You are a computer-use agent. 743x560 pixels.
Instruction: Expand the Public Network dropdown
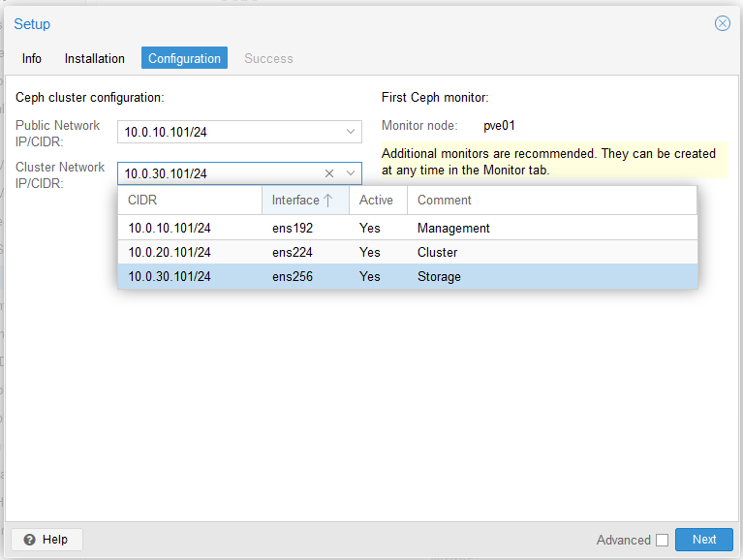(351, 132)
